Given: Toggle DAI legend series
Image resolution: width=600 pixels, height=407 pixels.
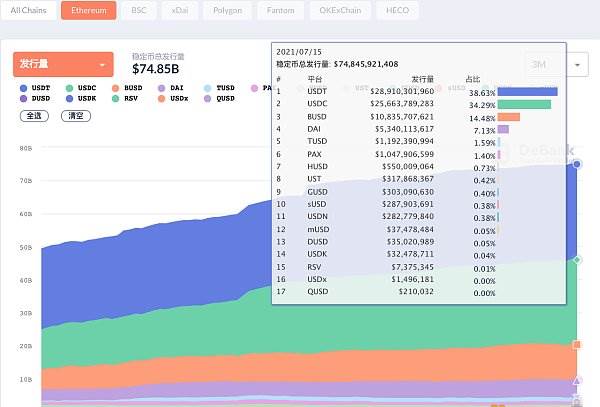Looking at the screenshot, I should pos(171,88).
